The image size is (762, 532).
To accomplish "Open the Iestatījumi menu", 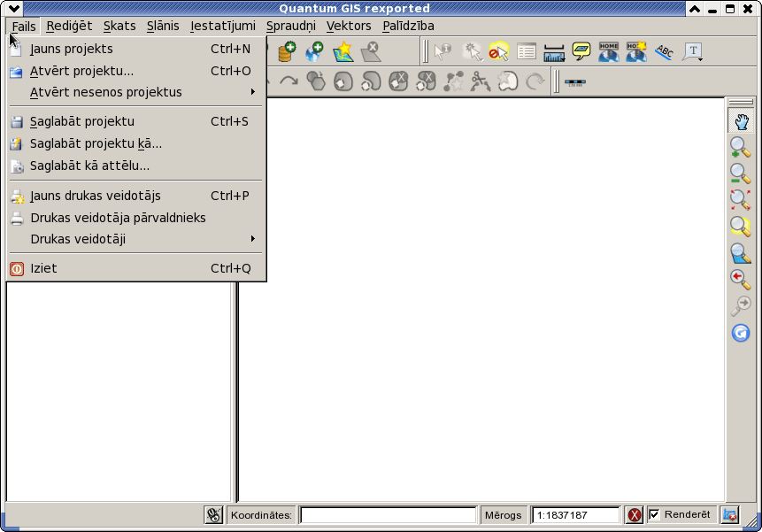I will click(223, 26).
